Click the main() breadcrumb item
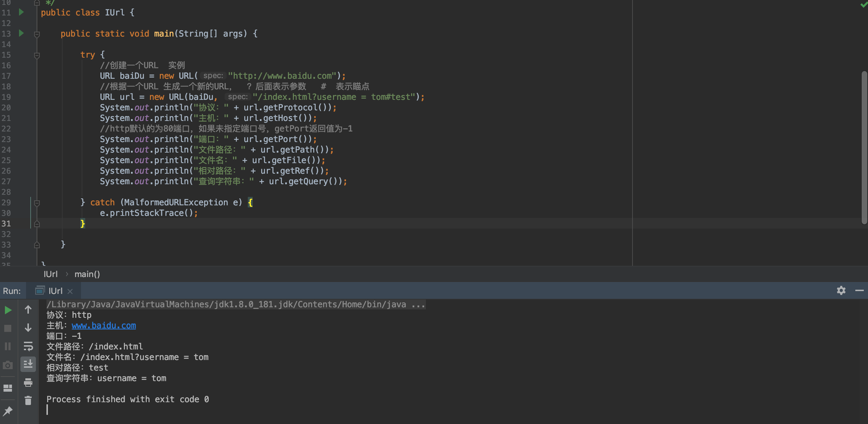Viewport: 868px width, 424px height. [87, 274]
